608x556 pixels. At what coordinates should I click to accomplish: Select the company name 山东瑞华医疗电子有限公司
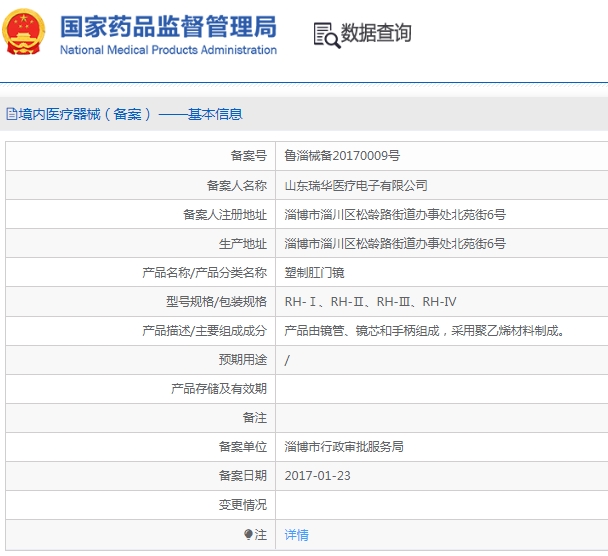(356, 185)
